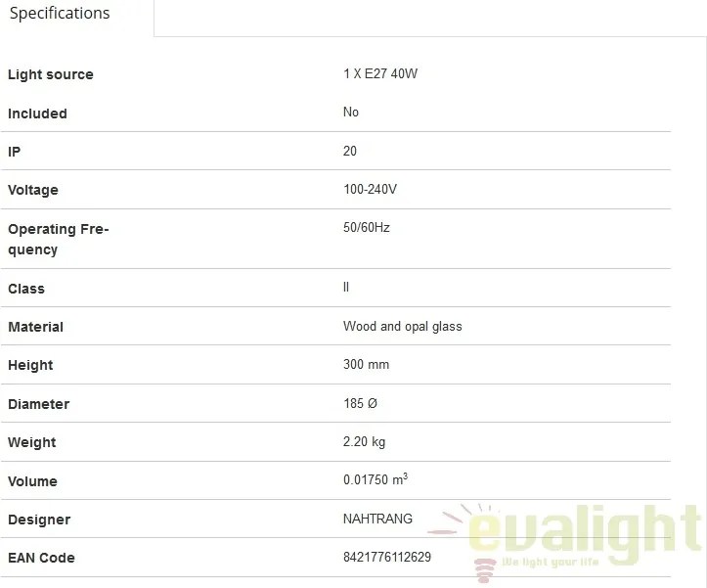Click the Height 300 mm value
The image size is (707, 588).
coord(366,364)
